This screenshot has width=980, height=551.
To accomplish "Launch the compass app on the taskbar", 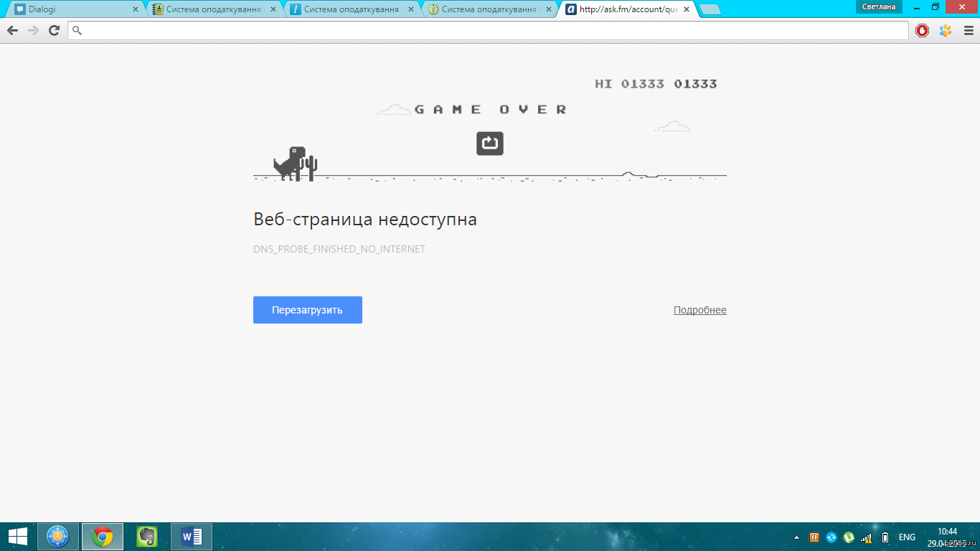I will (x=58, y=537).
